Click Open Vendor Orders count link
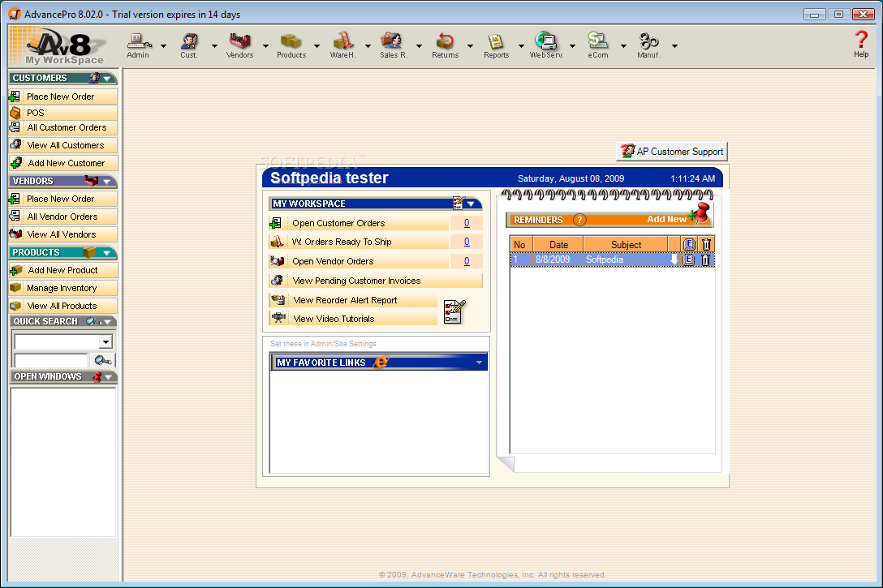The height and width of the screenshot is (588, 883). coord(467,261)
